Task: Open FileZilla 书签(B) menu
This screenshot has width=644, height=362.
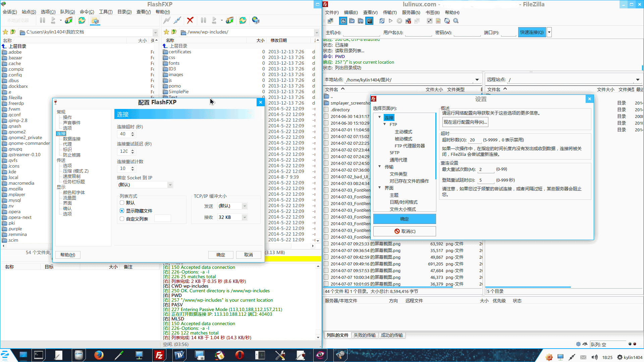Action: coord(432,12)
